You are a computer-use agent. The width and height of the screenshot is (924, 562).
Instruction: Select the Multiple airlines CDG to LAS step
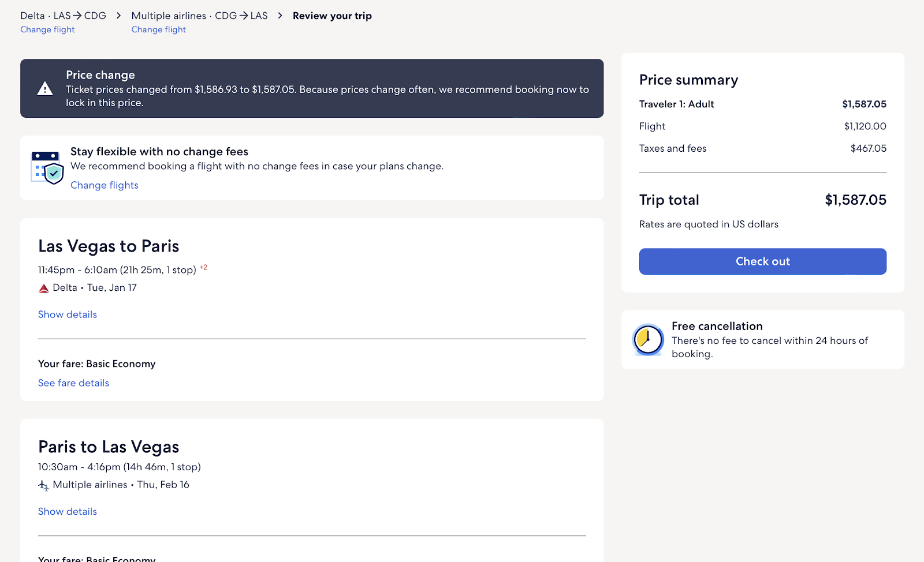[x=199, y=16]
